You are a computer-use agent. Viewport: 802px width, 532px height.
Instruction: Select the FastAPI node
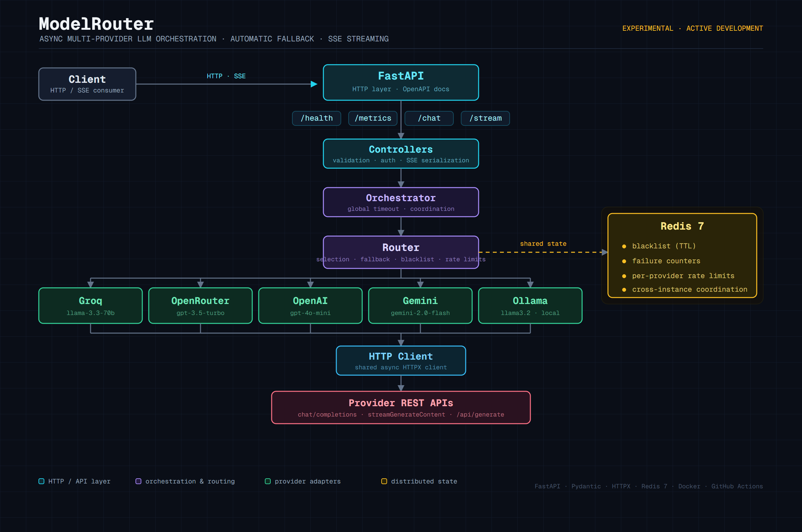click(x=401, y=82)
